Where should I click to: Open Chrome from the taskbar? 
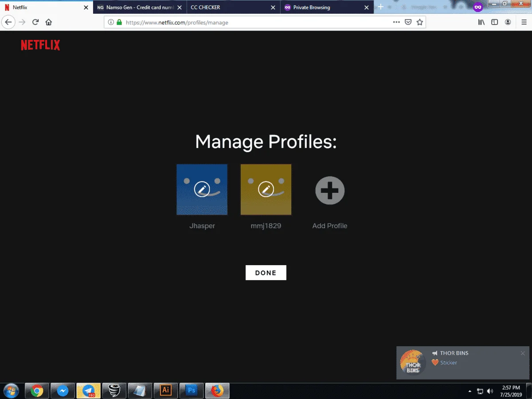pyautogui.click(x=37, y=391)
